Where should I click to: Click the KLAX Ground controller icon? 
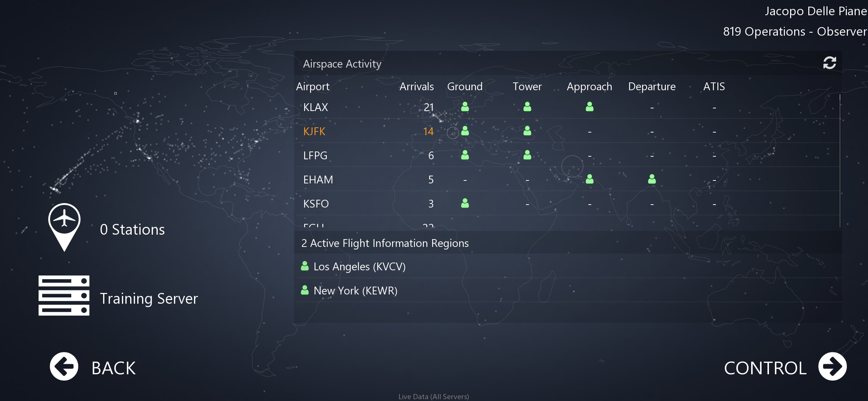click(465, 107)
